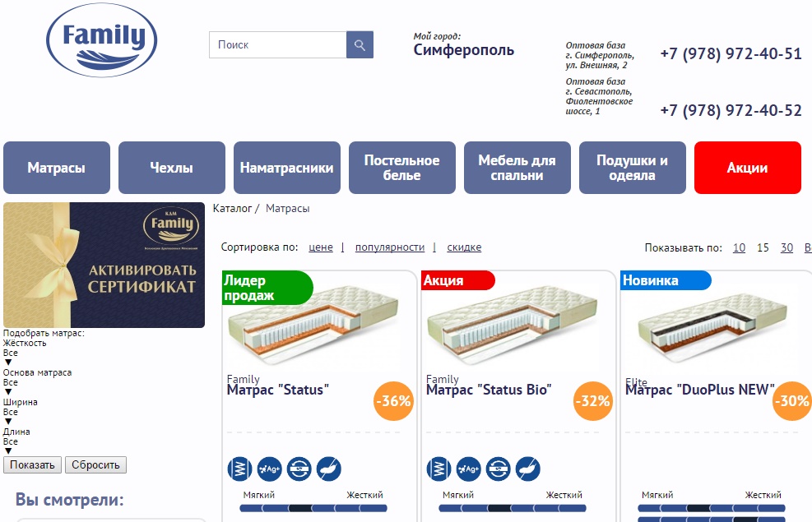The image size is (812, 522).
Task: Click the green Лидер продаж label
Action: (x=267, y=288)
